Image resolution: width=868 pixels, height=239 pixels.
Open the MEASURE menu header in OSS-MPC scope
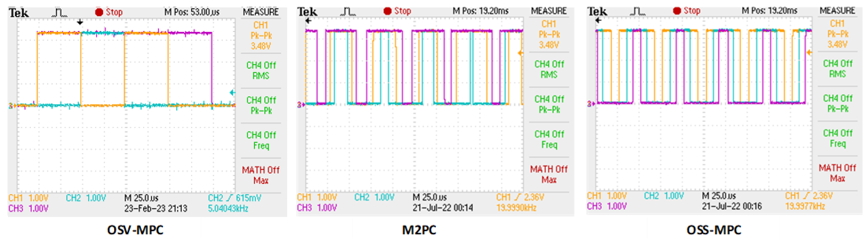[837, 11]
